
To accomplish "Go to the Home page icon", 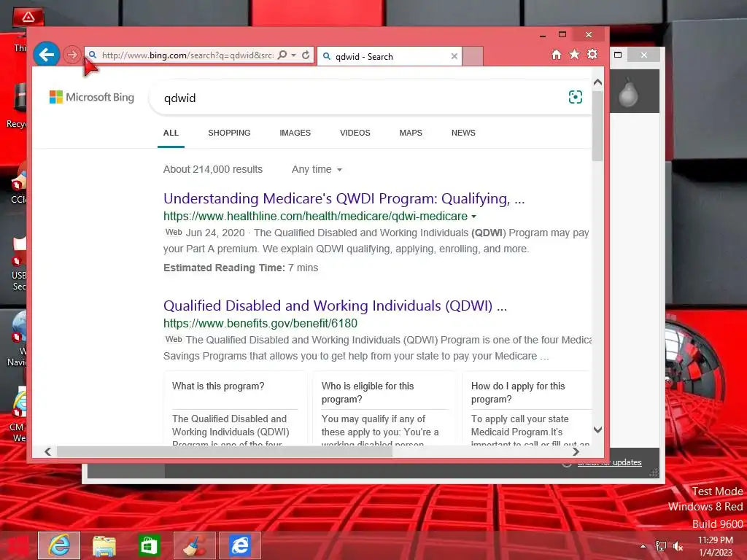I will (556, 55).
